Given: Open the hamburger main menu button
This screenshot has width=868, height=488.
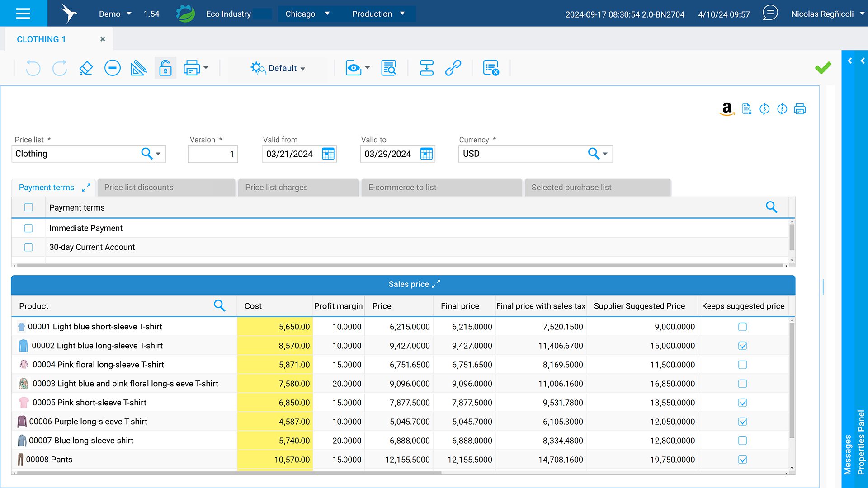Looking at the screenshot, I should click(x=23, y=13).
